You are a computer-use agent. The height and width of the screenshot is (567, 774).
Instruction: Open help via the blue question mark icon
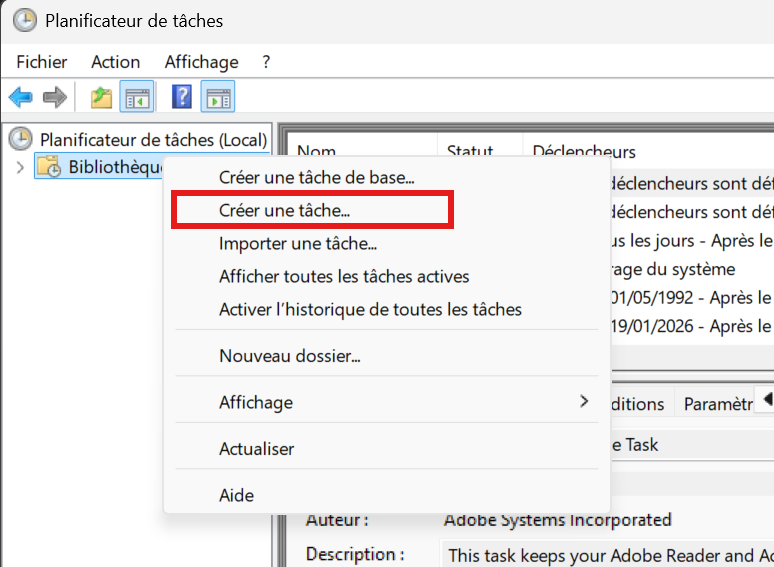[x=182, y=97]
